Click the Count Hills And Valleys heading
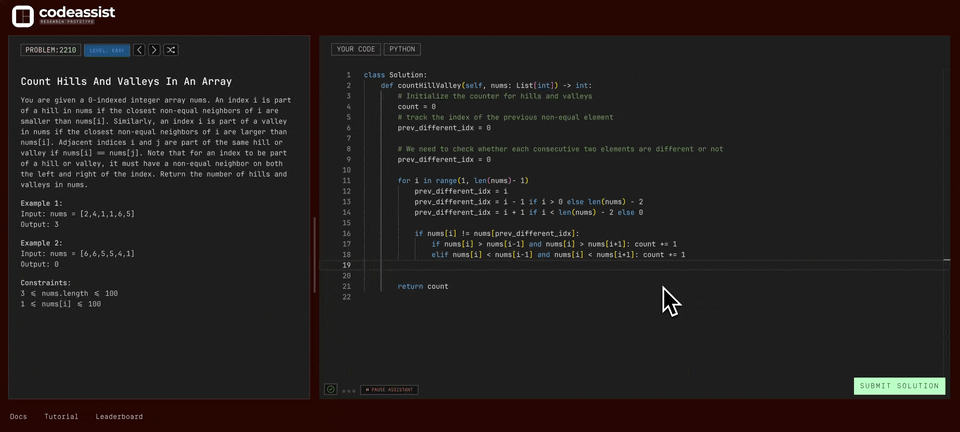 click(126, 81)
